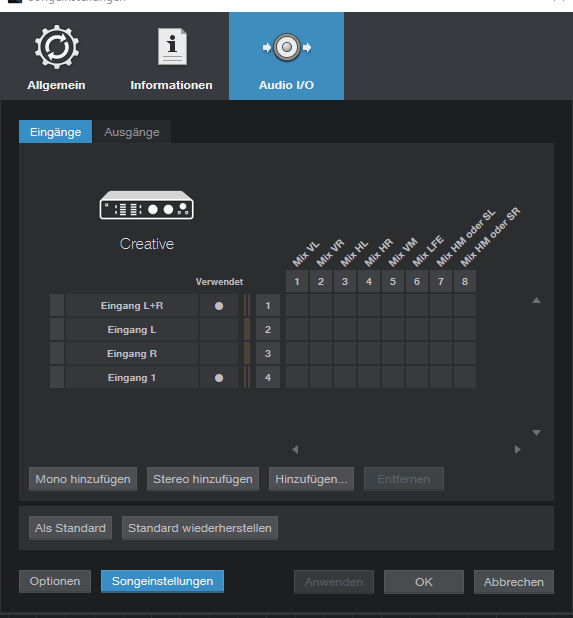The width and height of the screenshot is (573, 618).
Task: Route Eingang 1 to Mix LFE column 6
Action: (417, 378)
